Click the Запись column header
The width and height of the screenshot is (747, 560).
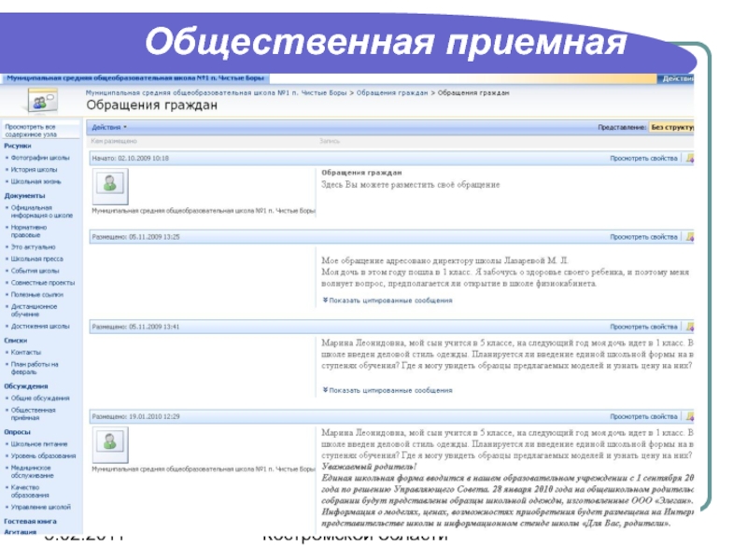point(330,142)
